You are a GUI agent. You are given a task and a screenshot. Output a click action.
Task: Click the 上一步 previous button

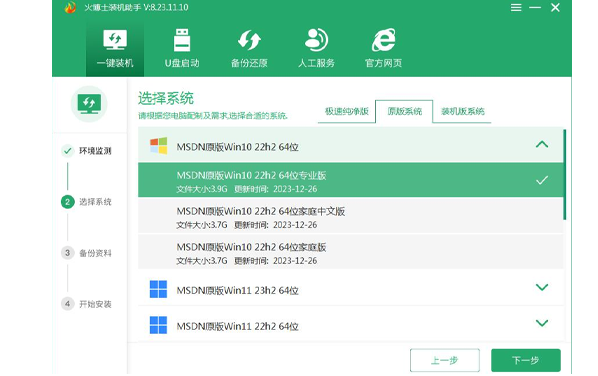tap(445, 360)
